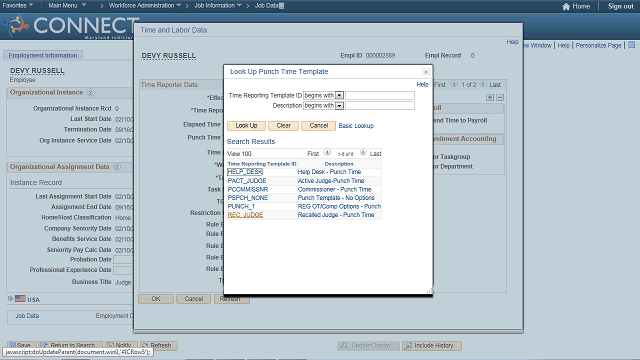Click Punch Template - No Options description
The image size is (640, 360).
(336, 198)
